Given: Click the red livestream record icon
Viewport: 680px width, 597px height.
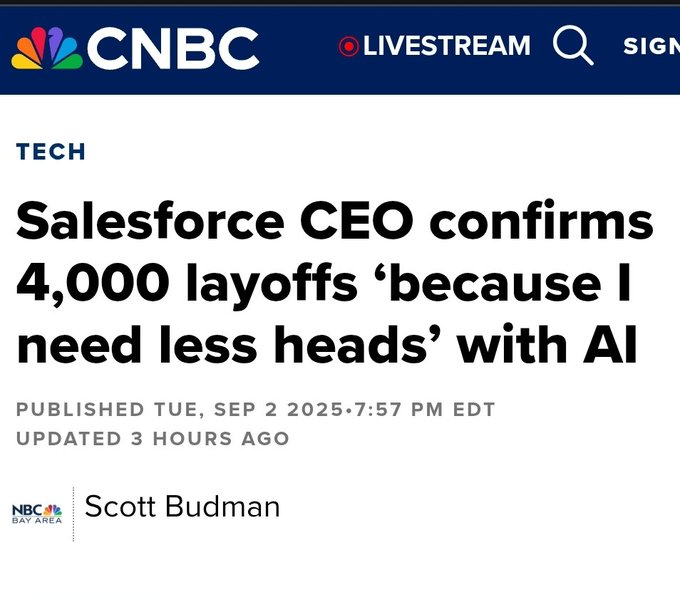Looking at the screenshot, I should click(349, 46).
